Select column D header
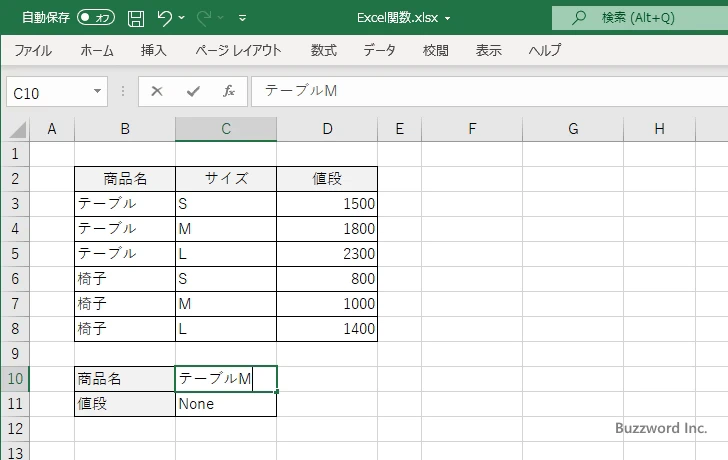728x460 pixels. click(x=327, y=129)
